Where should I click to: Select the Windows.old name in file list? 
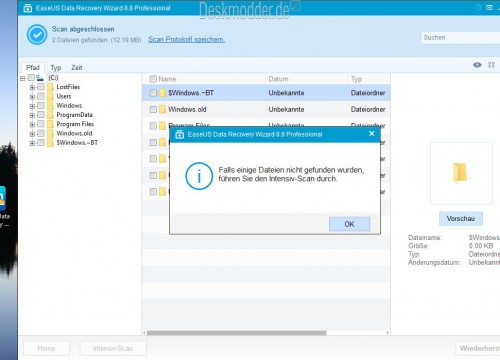(x=187, y=109)
